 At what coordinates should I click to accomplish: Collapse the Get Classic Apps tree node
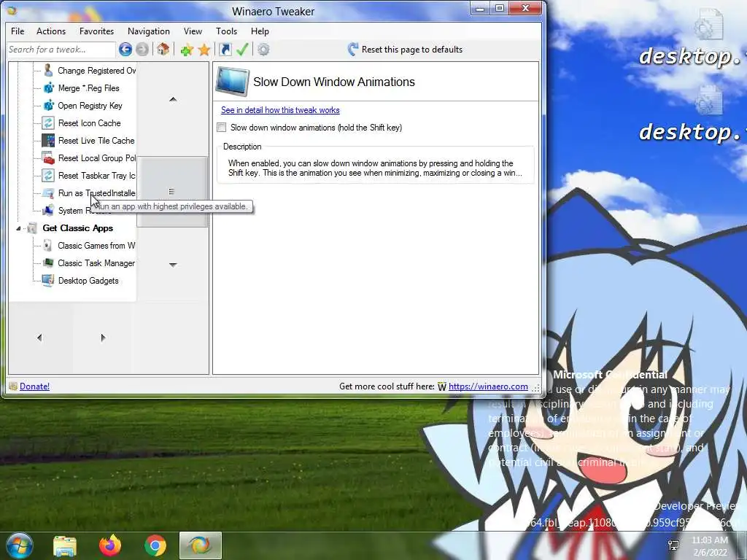pyautogui.click(x=18, y=228)
